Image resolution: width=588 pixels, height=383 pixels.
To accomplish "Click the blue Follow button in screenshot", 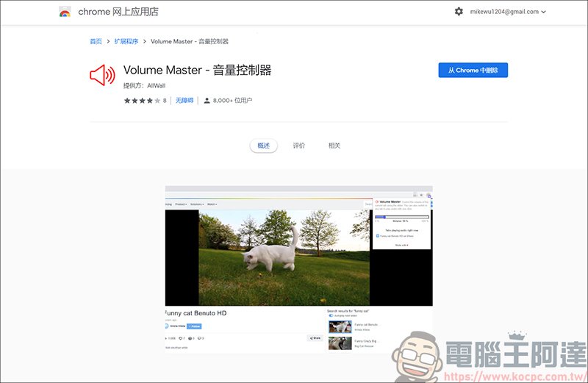I will (x=195, y=326).
